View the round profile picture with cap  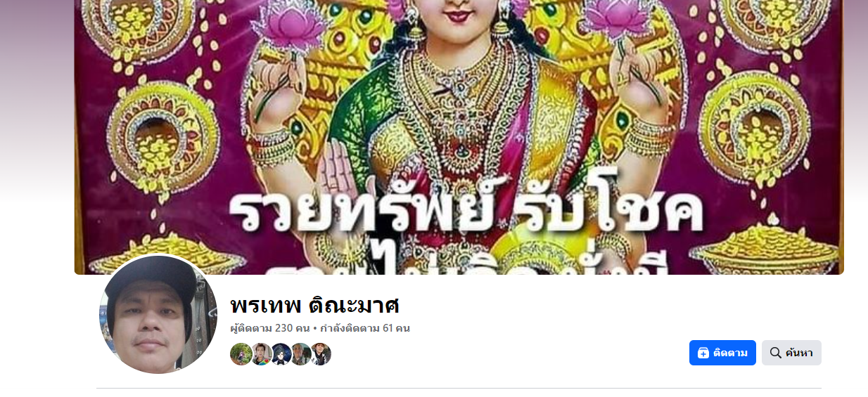[x=158, y=314]
